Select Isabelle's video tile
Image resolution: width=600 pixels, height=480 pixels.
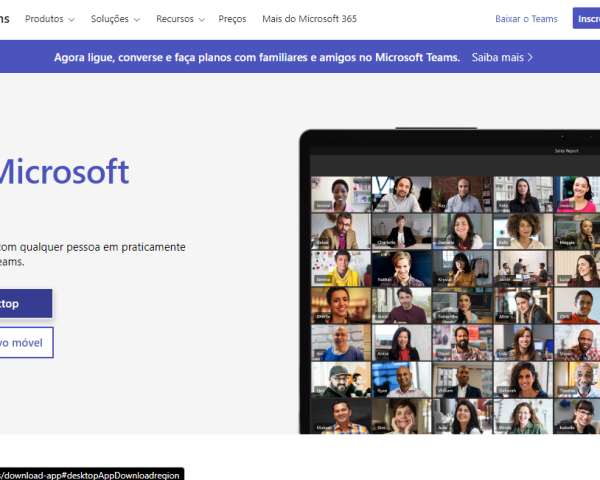tap(577, 416)
